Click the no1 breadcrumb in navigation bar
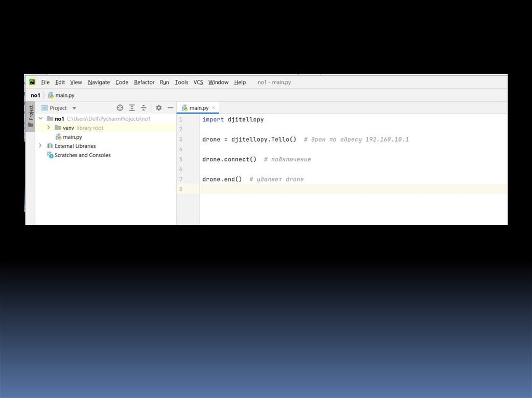This screenshot has height=398, width=532. pos(35,95)
